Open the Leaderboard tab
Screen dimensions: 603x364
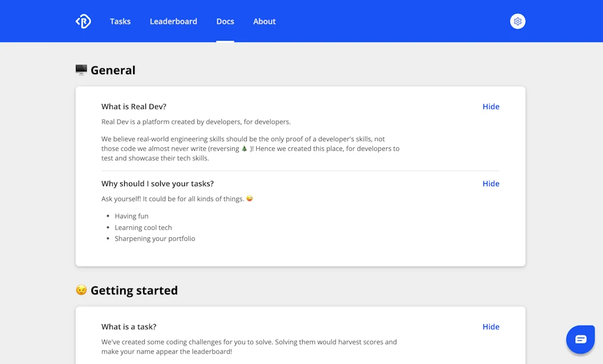173,21
